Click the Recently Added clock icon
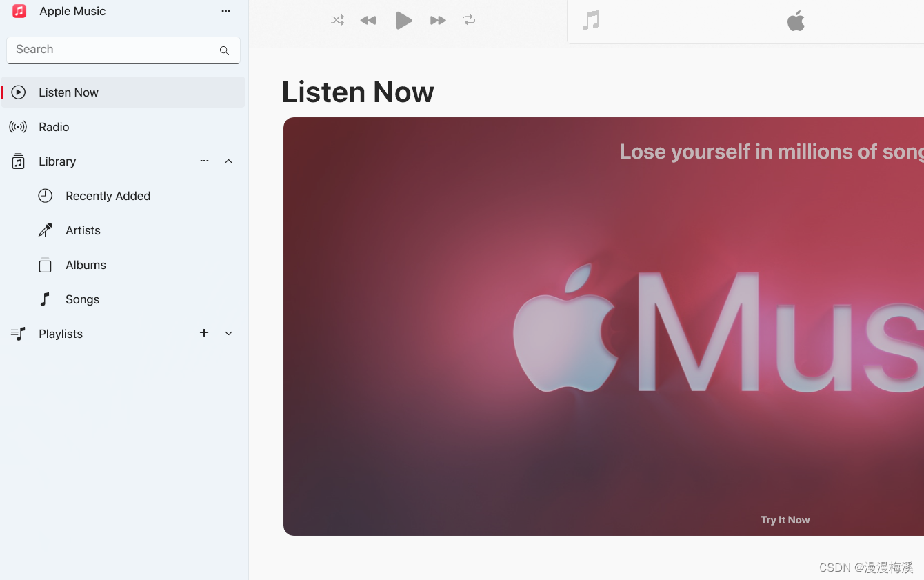Viewport: 924px width, 580px height. coord(45,195)
